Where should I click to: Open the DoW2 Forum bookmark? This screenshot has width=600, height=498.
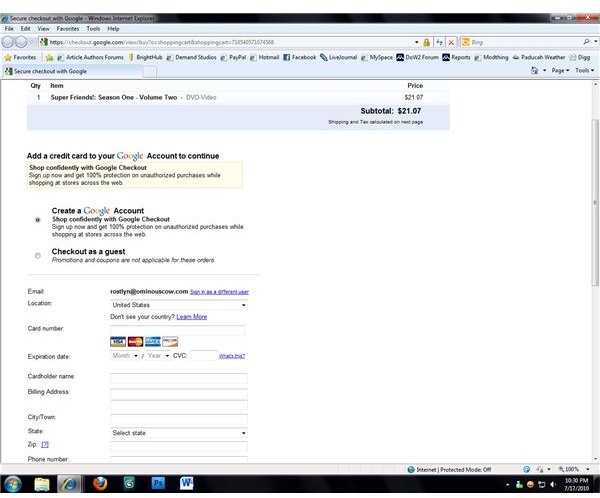[x=417, y=57]
